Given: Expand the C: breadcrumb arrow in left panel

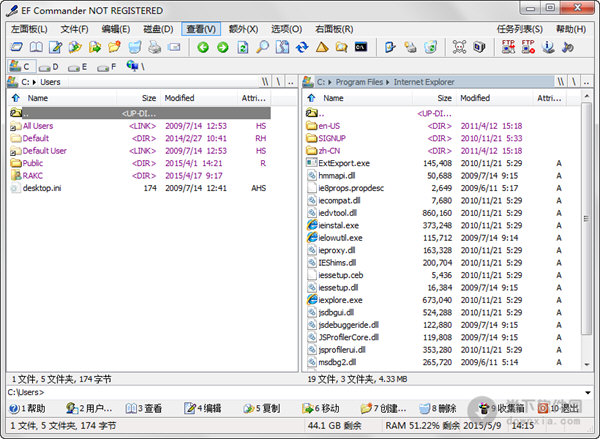Looking at the screenshot, I should [34, 82].
